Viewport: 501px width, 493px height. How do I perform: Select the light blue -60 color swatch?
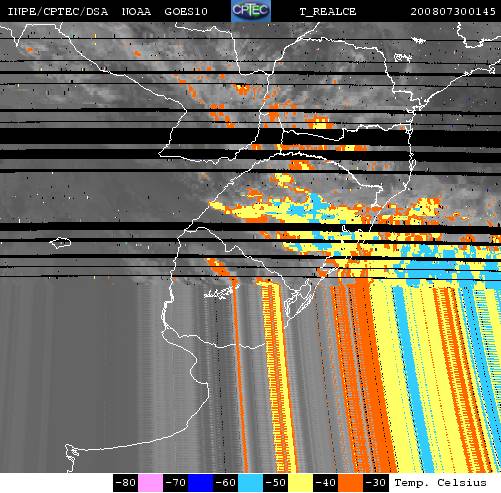[x=250, y=483]
